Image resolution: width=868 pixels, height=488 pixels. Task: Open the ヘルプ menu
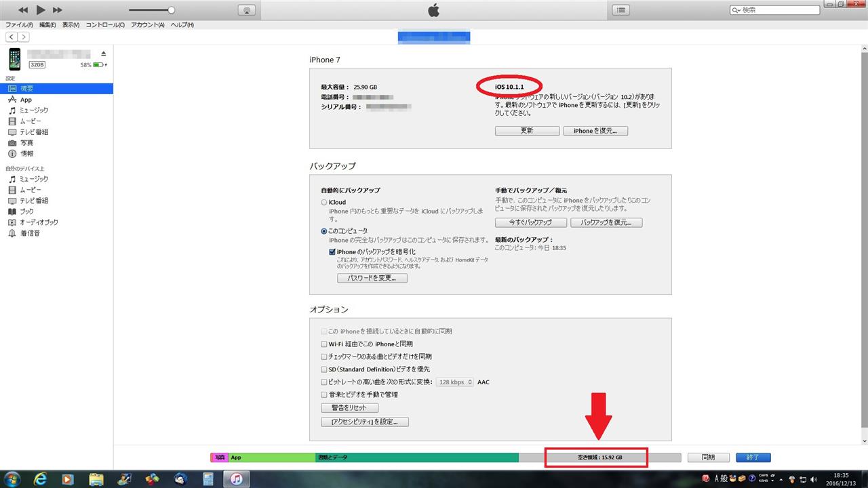pos(182,25)
